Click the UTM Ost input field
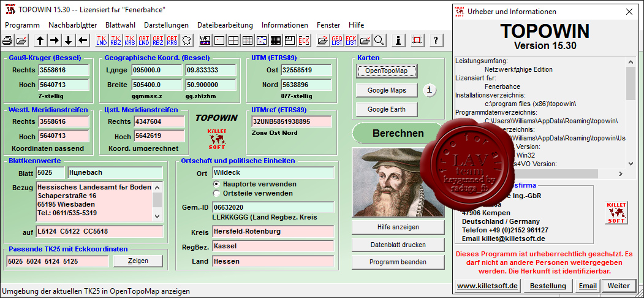644x298 pixels. click(x=306, y=71)
